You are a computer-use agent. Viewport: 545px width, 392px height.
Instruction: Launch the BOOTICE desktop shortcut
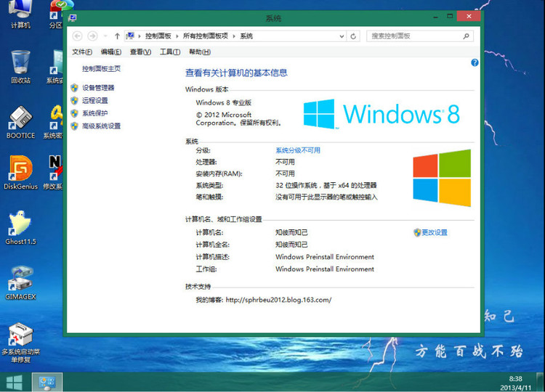[20, 122]
